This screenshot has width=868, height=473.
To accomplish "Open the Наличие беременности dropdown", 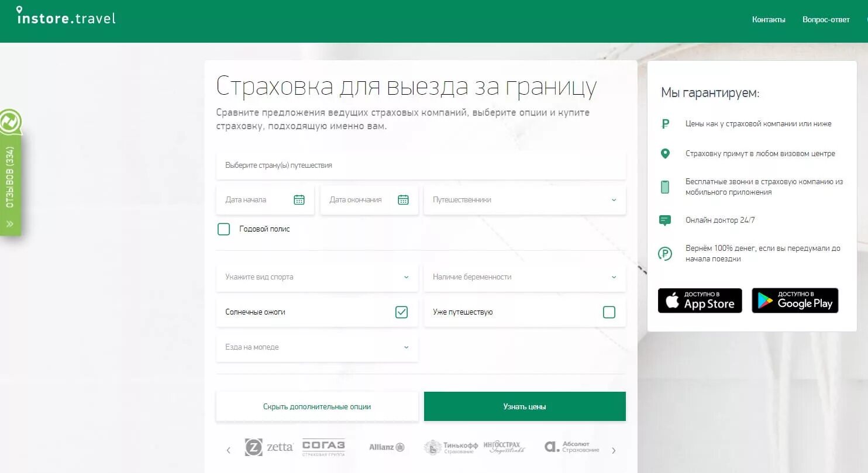I will (525, 277).
